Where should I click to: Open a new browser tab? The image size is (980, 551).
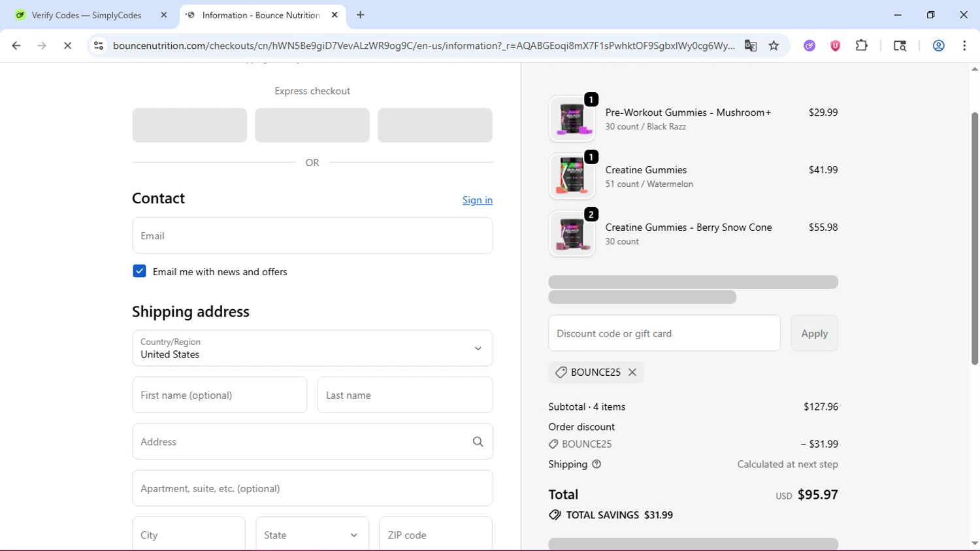360,15
